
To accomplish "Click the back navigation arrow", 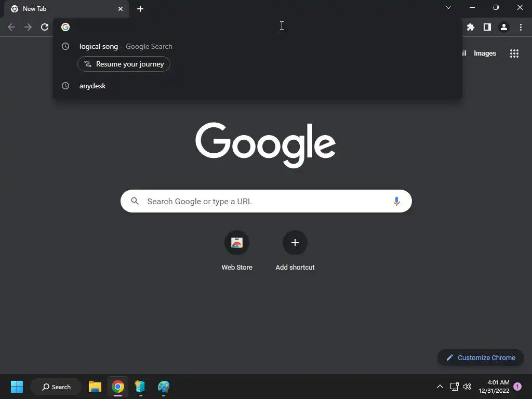I will (x=11, y=27).
